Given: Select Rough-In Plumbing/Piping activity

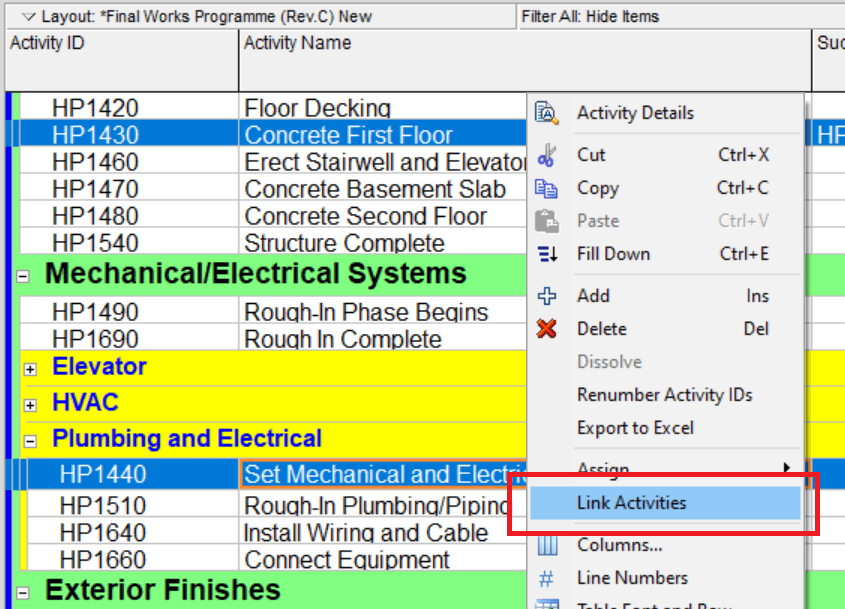Looking at the screenshot, I should pyautogui.click(x=377, y=506).
